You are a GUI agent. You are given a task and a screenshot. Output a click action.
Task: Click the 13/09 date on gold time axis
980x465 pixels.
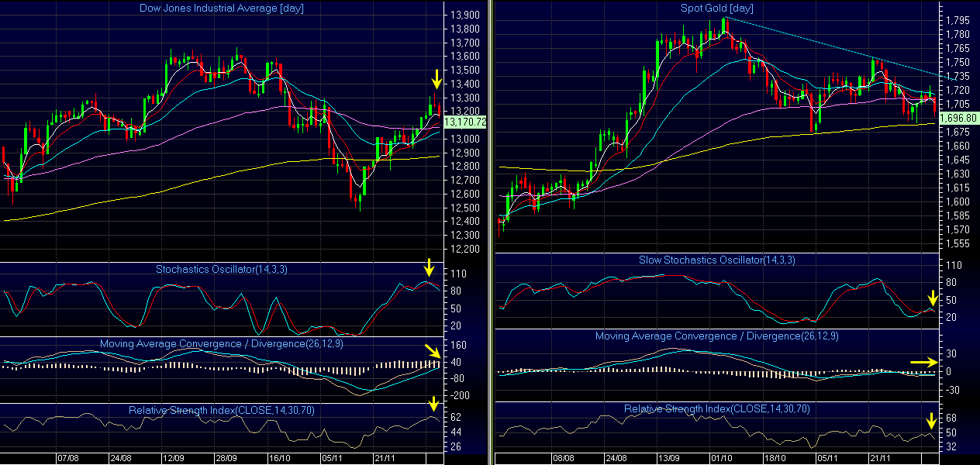point(668,458)
